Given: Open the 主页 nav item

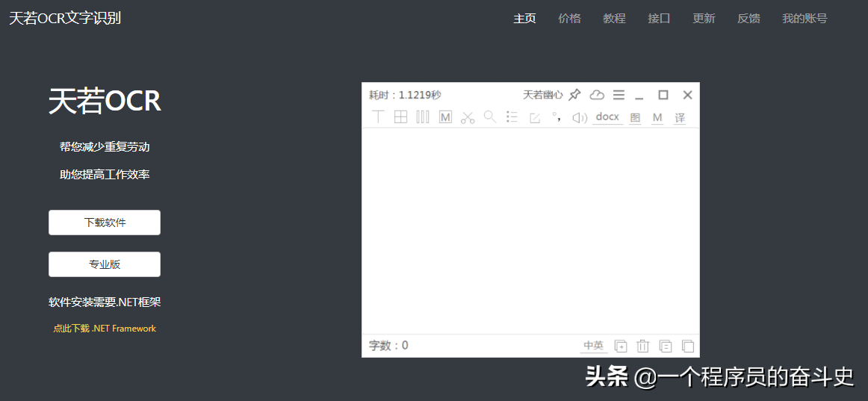Looking at the screenshot, I should [525, 18].
